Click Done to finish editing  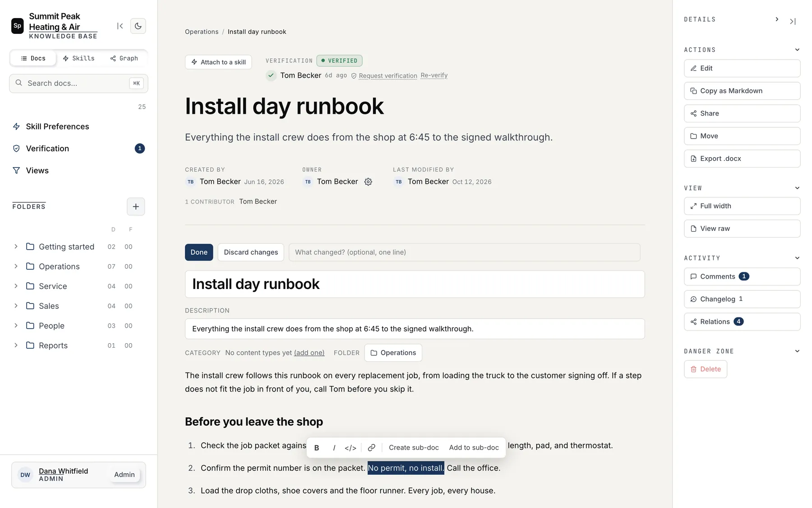tap(199, 252)
